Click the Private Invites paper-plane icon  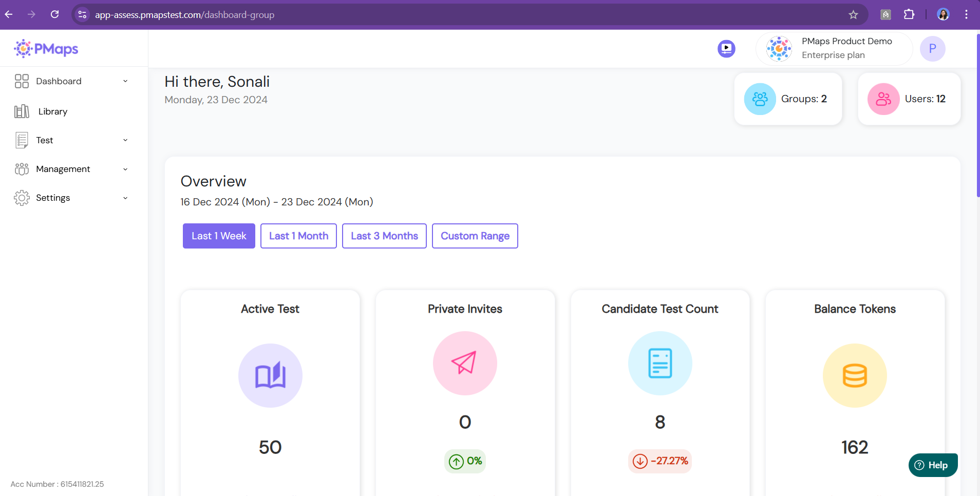[x=465, y=364]
